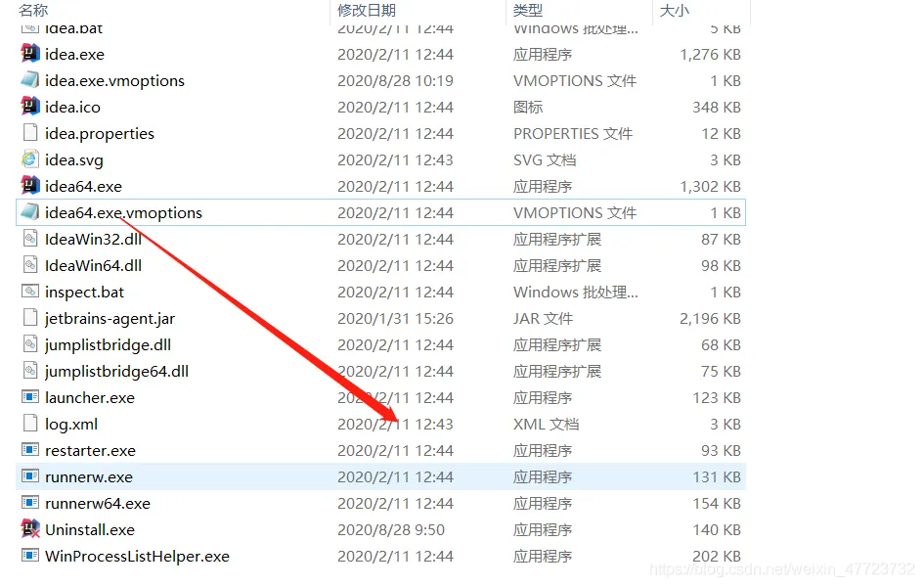Viewport: 924px width, 587px height.
Task: Click the 131 KB size of runnerw.exe
Action: point(717,476)
